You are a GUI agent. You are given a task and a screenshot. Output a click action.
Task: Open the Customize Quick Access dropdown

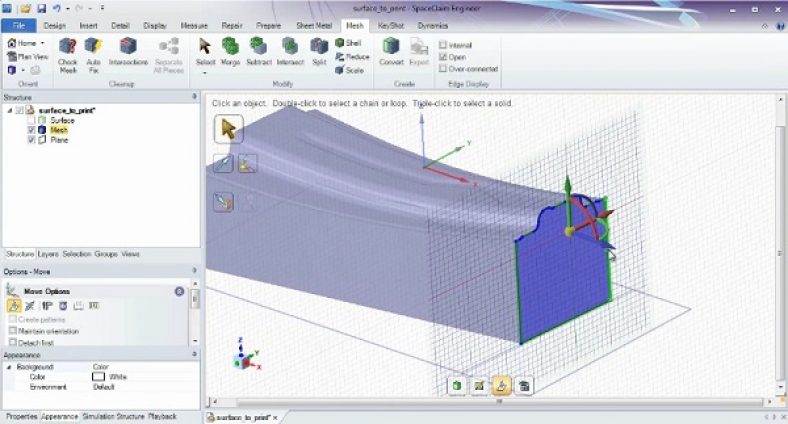click(102, 9)
